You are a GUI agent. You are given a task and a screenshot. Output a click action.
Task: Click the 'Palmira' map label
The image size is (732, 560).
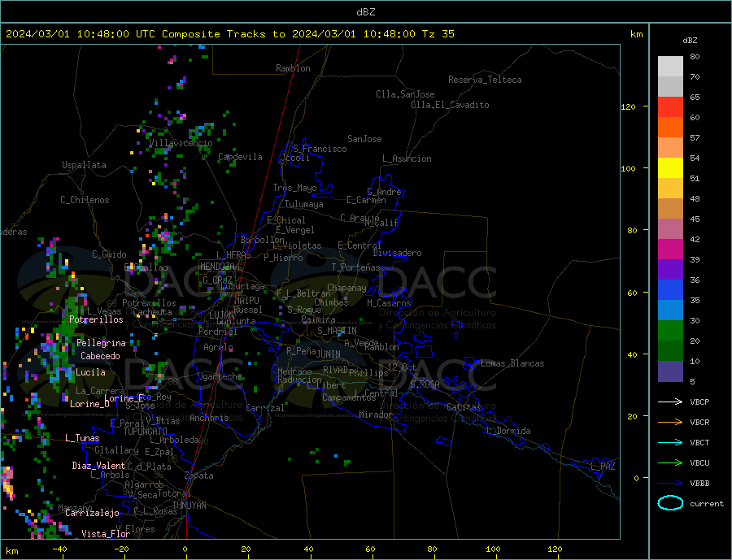318,319
